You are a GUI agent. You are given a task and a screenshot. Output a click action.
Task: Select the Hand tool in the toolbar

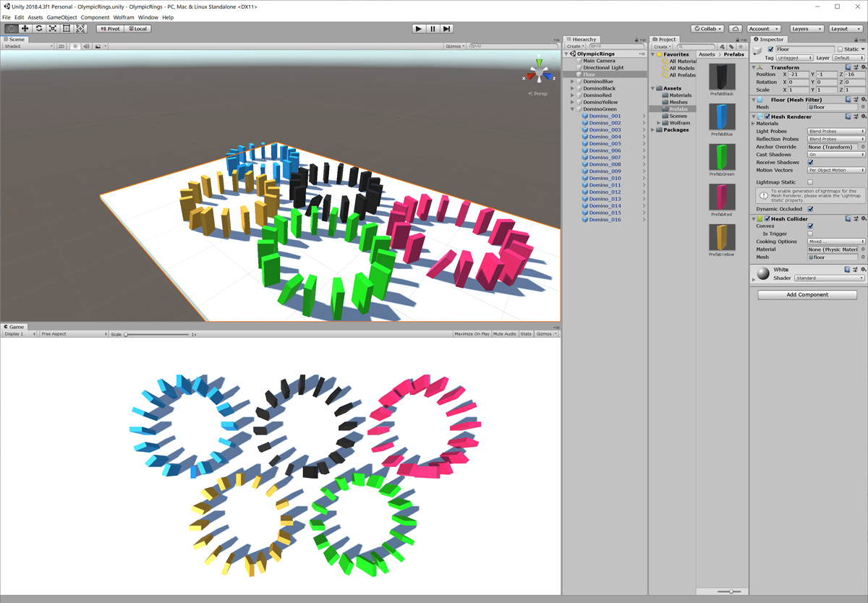[x=11, y=29]
